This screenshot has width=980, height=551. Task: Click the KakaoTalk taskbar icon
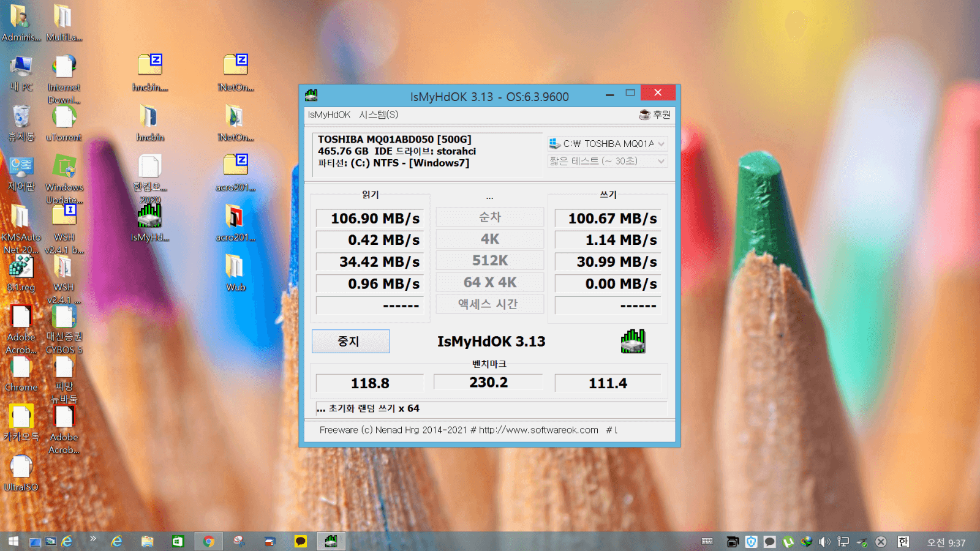tap(300, 541)
